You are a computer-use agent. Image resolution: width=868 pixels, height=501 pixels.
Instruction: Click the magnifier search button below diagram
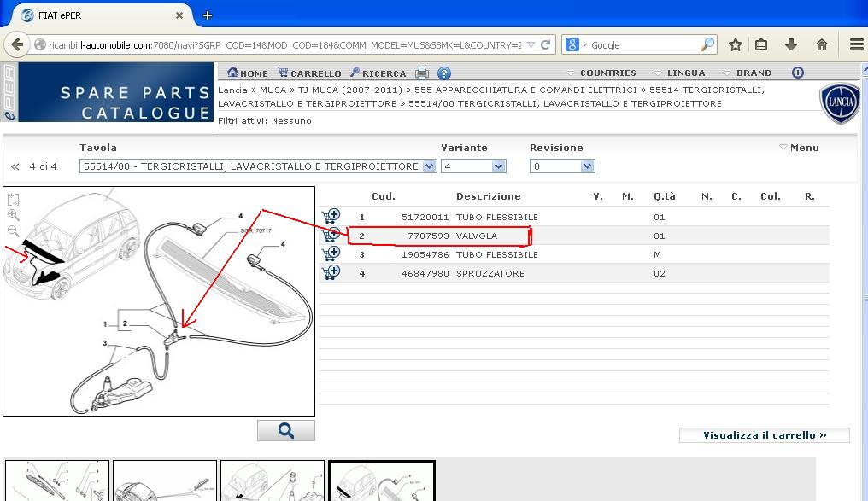point(286,431)
